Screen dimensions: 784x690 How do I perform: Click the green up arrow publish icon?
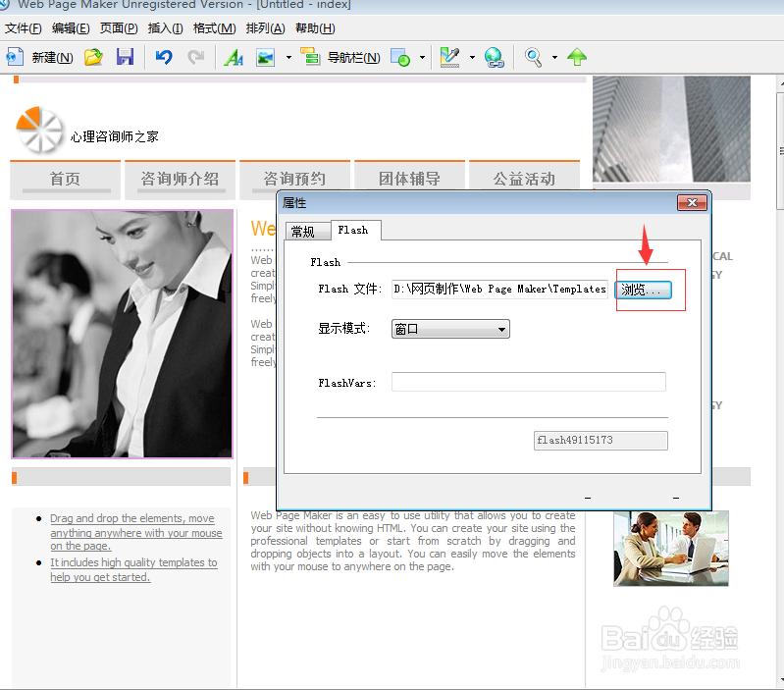[577, 57]
